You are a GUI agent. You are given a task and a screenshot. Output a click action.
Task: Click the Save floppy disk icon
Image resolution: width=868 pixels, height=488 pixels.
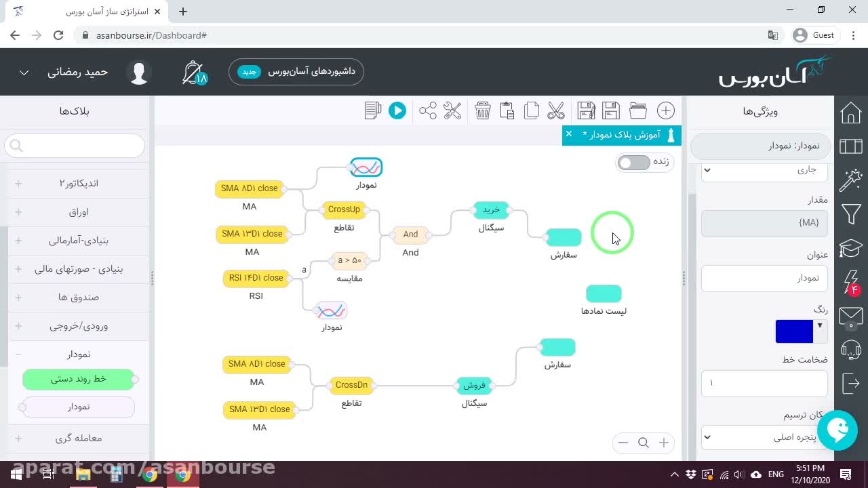(x=611, y=110)
